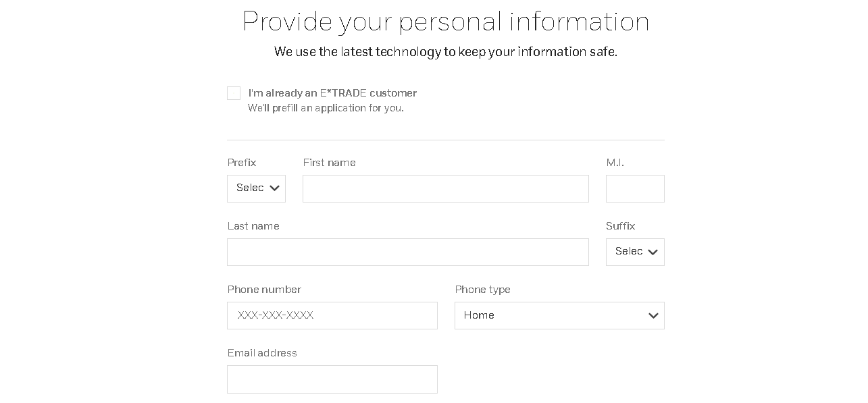Viewport: 868px width, 403px height.
Task: Click the Email address input field
Action: click(332, 379)
